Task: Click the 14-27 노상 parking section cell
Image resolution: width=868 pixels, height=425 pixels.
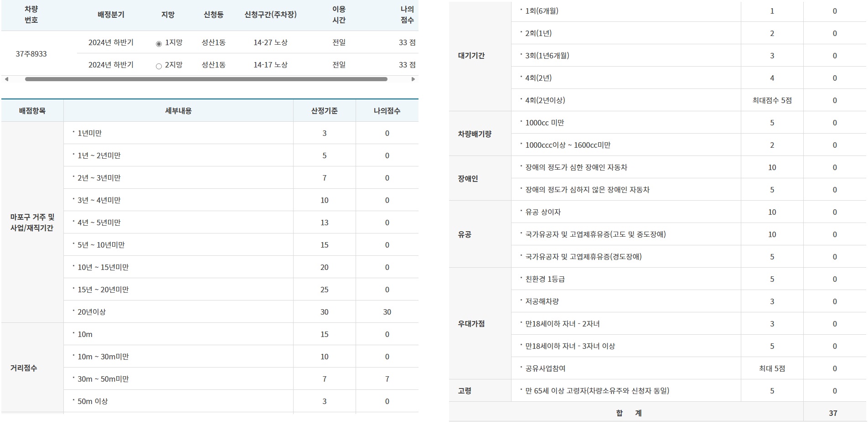Action: 270,42
